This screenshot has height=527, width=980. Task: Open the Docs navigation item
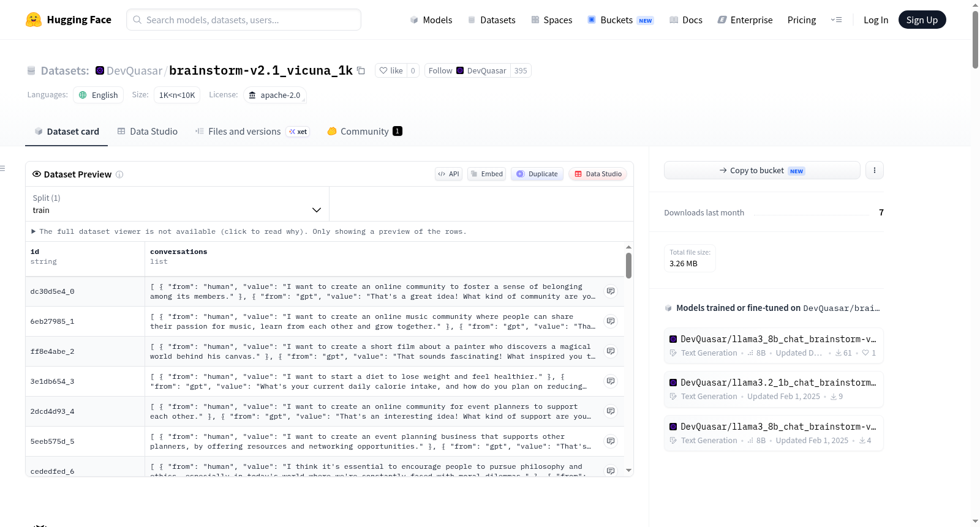686,20
